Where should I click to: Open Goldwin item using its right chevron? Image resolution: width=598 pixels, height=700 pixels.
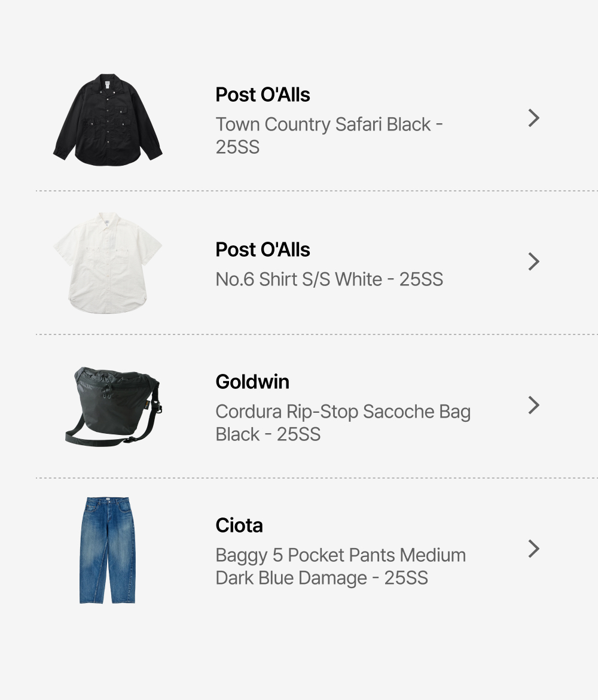pyautogui.click(x=534, y=405)
